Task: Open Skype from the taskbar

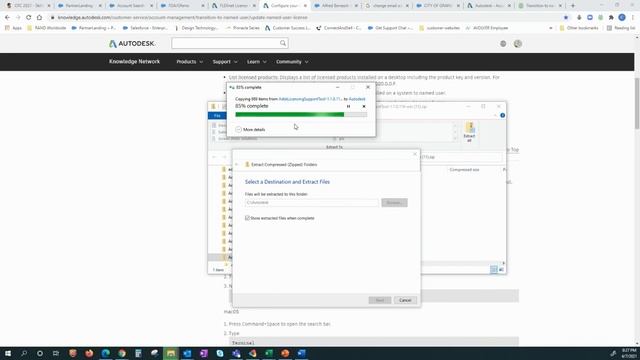Action: (x=220, y=353)
